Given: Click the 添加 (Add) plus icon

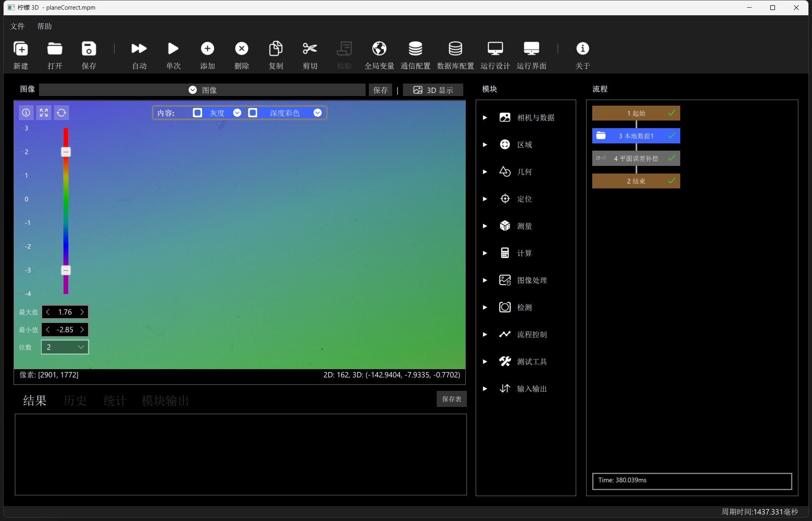Looking at the screenshot, I should [207, 49].
